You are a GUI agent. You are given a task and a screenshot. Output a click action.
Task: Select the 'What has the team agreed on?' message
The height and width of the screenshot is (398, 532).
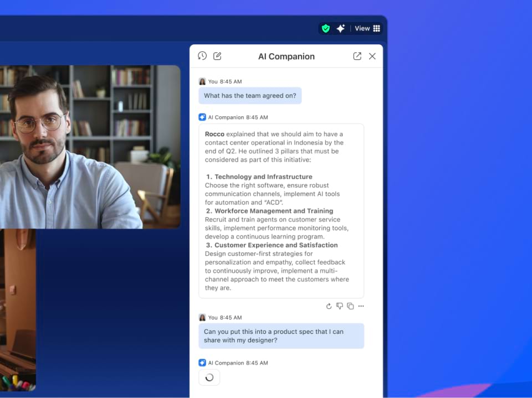point(250,96)
